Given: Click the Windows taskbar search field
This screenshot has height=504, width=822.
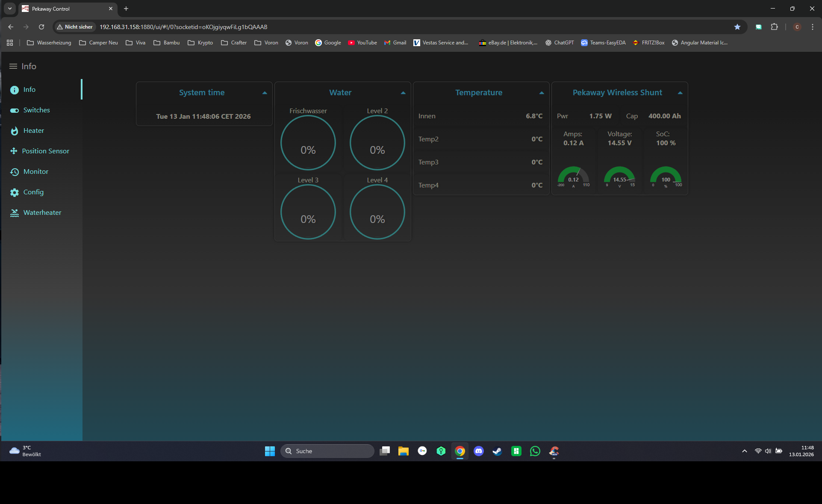Looking at the screenshot, I should (327, 451).
